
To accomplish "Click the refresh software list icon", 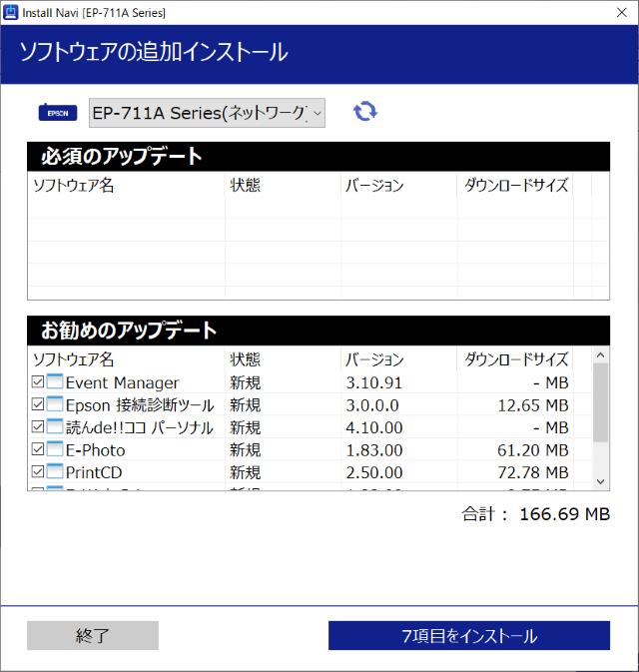I will (x=365, y=112).
